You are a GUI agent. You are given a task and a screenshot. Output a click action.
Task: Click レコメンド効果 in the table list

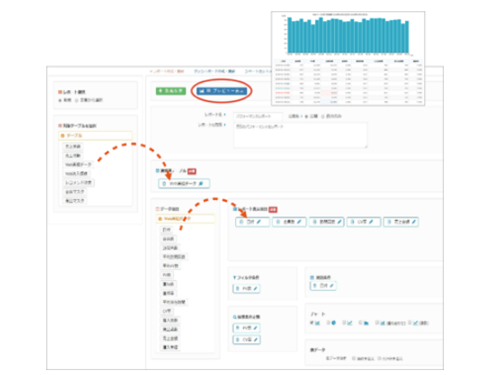[79, 183]
